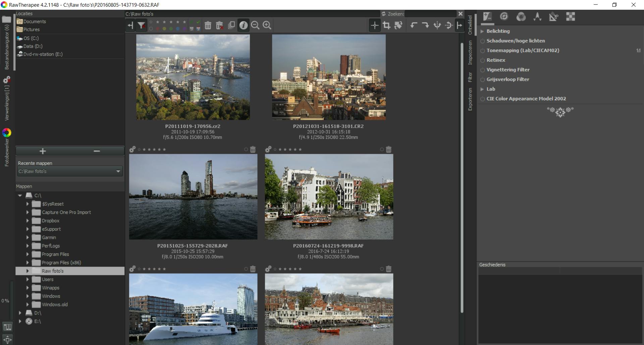Click the zoom out magnifier icon
The image size is (644, 345).
click(x=255, y=25)
